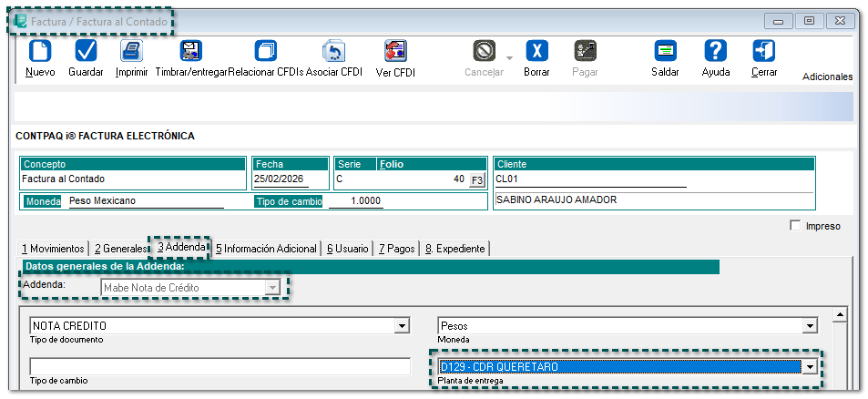The height and width of the screenshot is (399, 868).
Task: Open Ayuda help icon
Action: (716, 51)
